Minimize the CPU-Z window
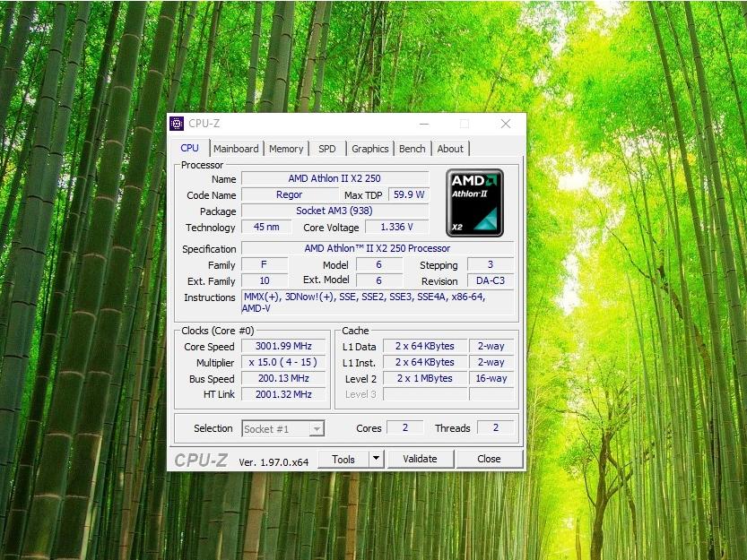This screenshot has width=747, height=560. pyautogui.click(x=424, y=124)
